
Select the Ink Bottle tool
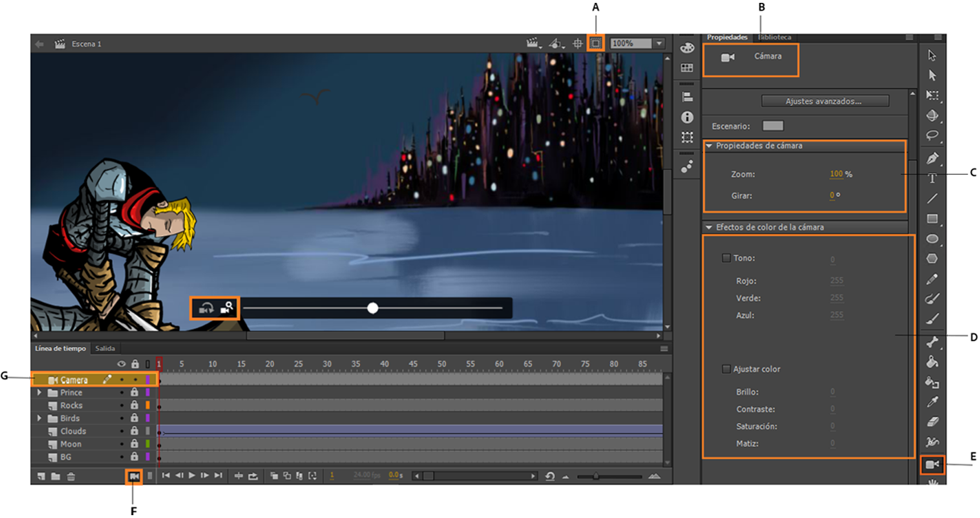click(x=932, y=382)
